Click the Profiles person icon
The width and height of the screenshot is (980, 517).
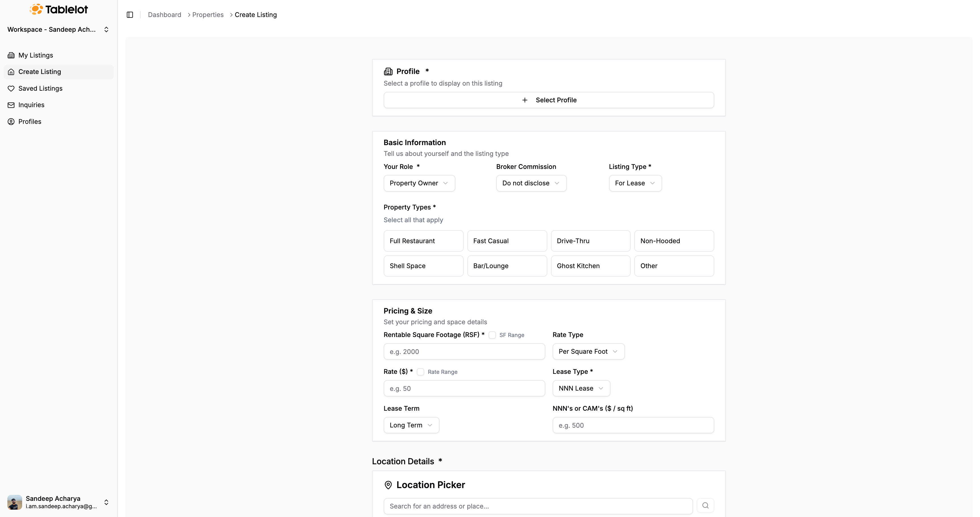11,122
